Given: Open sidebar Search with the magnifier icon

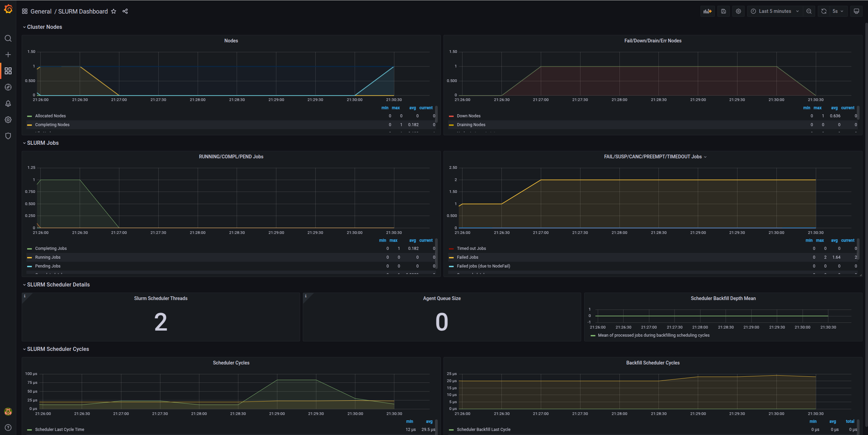Looking at the screenshot, I should (8, 38).
